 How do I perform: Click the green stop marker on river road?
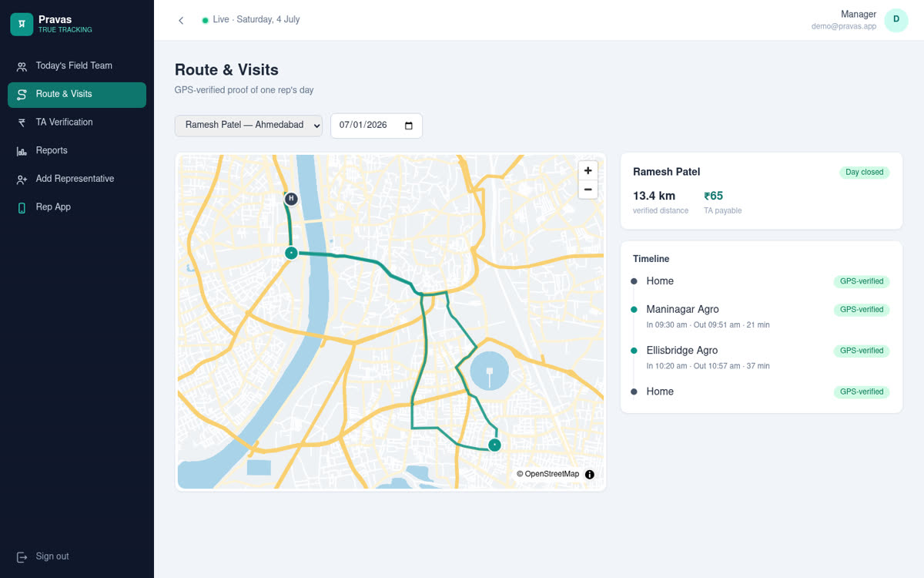(291, 253)
